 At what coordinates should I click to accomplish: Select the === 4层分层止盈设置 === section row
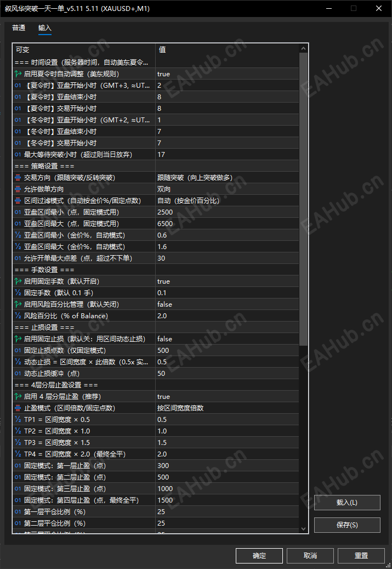tap(156, 385)
